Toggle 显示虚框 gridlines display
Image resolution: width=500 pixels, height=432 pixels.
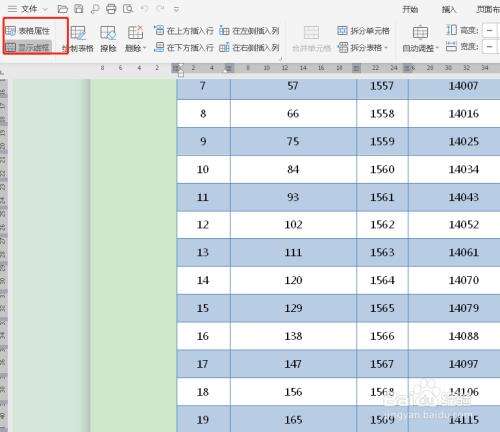(28, 47)
